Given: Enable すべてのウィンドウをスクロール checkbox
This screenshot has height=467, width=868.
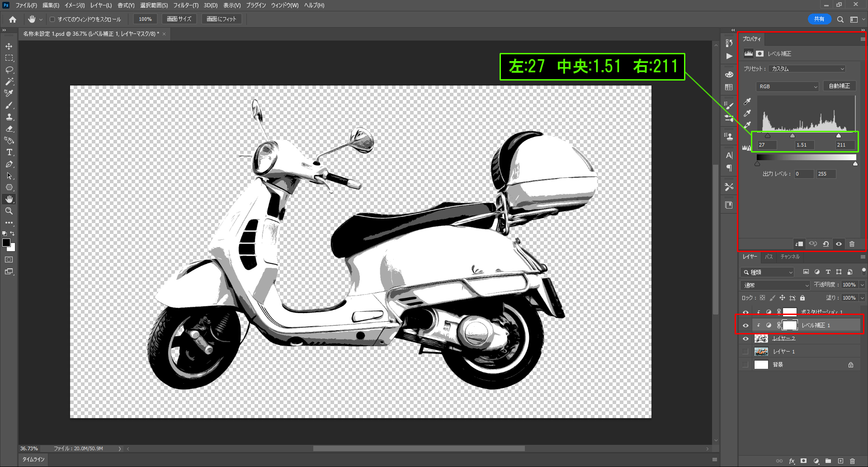Looking at the screenshot, I should (52, 19).
